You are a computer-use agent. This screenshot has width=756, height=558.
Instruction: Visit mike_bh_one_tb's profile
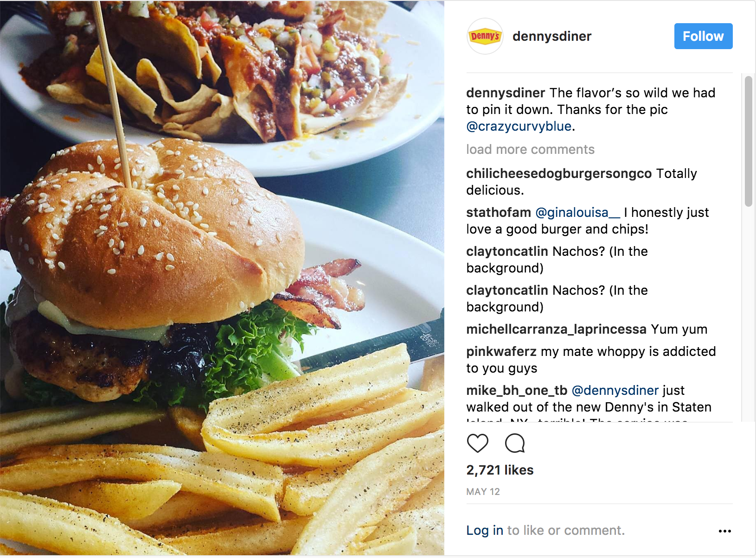click(x=517, y=390)
